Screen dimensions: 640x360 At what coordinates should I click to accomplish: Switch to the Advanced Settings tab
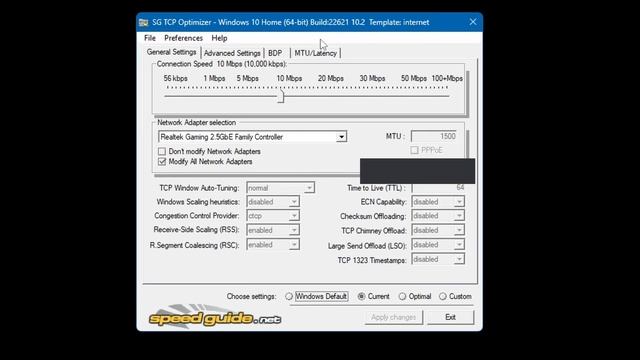[232, 53]
